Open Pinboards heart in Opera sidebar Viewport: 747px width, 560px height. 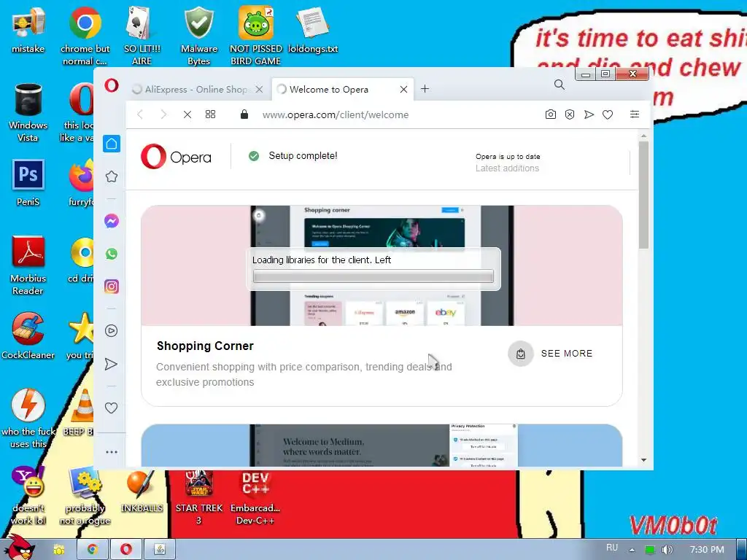click(x=111, y=408)
